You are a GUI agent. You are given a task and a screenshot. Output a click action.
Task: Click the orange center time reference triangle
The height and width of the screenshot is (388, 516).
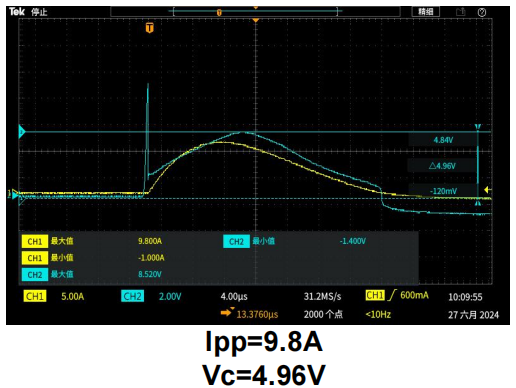pyautogui.click(x=256, y=21)
